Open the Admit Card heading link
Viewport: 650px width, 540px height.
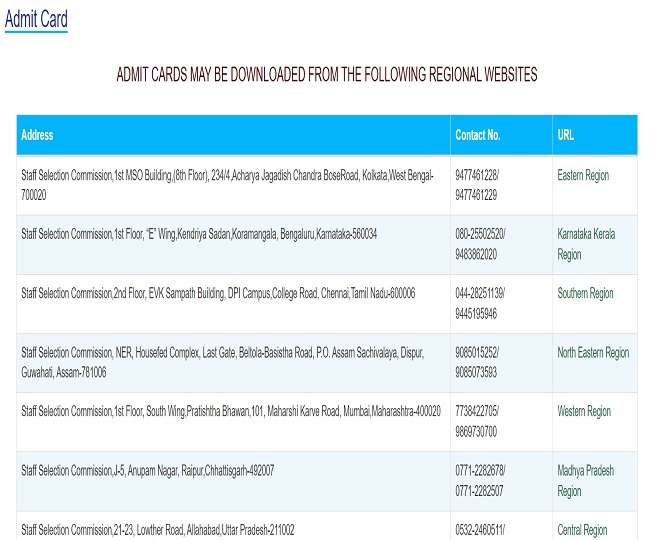click(x=36, y=19)
